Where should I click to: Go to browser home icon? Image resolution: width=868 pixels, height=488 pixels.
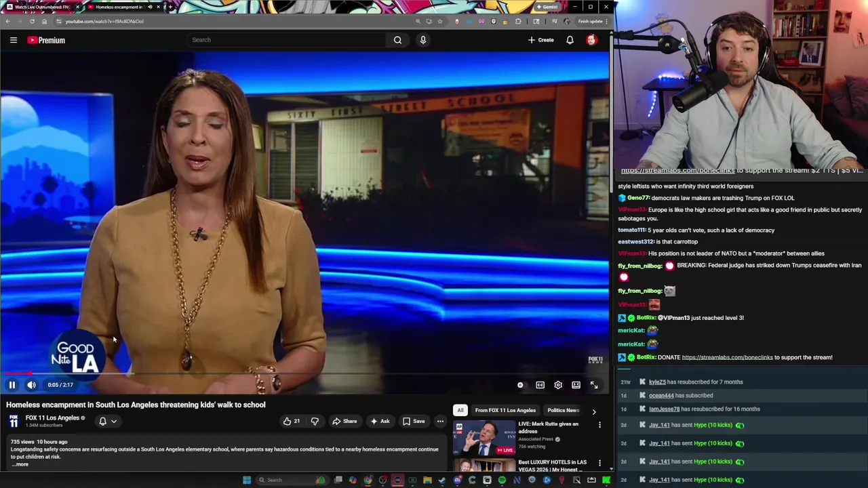44,21
